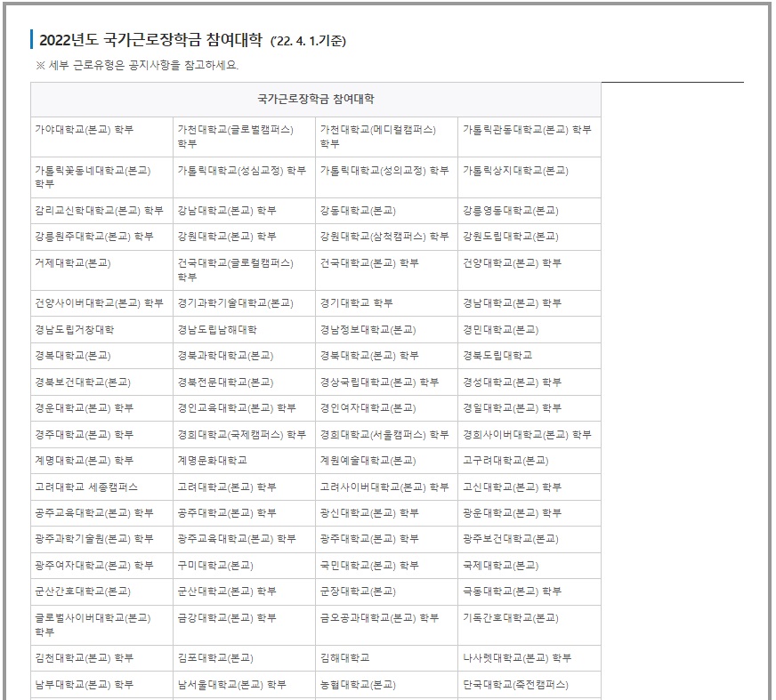Select 강릉원주대학교(본교) 학부

(x=94, y=237)
